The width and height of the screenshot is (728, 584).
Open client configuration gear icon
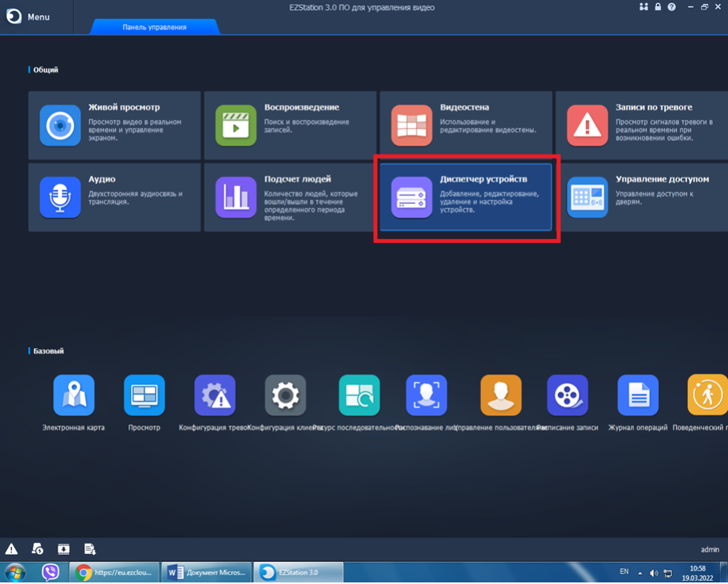coord(285,395)
